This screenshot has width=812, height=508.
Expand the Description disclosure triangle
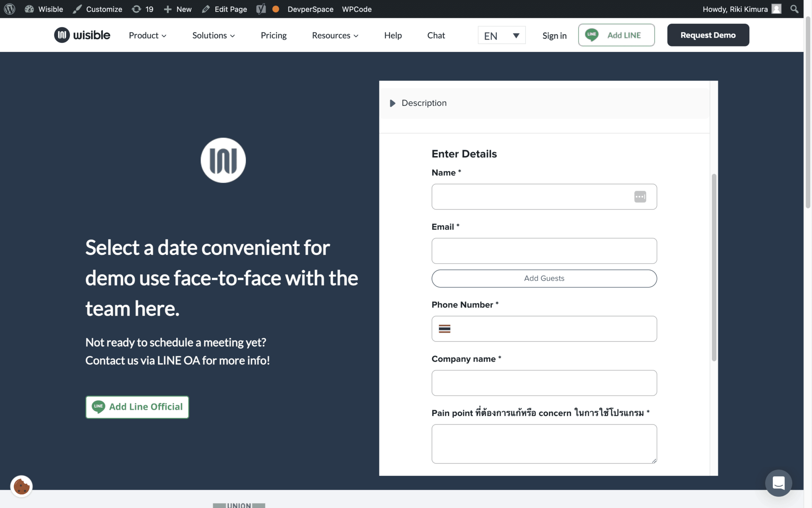coord(393,103)
